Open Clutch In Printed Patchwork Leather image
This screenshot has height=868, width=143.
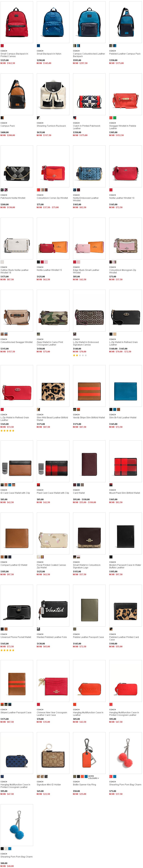89,94
